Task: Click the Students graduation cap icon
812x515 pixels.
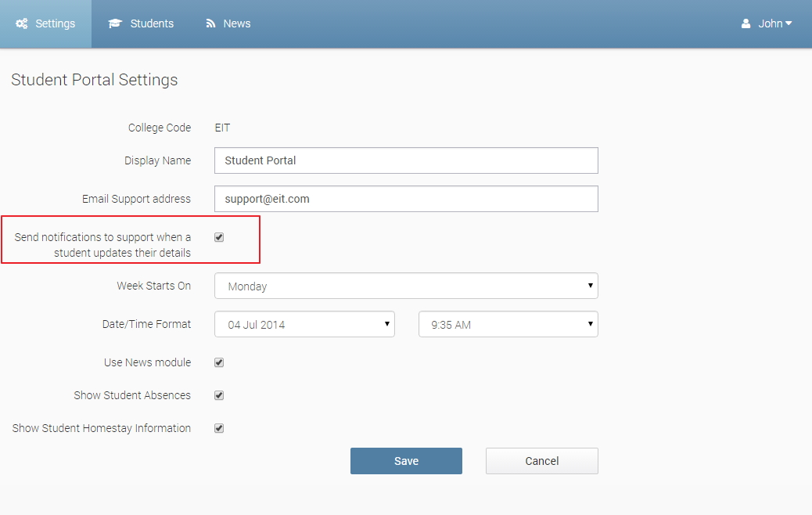Action: [115, 23]
